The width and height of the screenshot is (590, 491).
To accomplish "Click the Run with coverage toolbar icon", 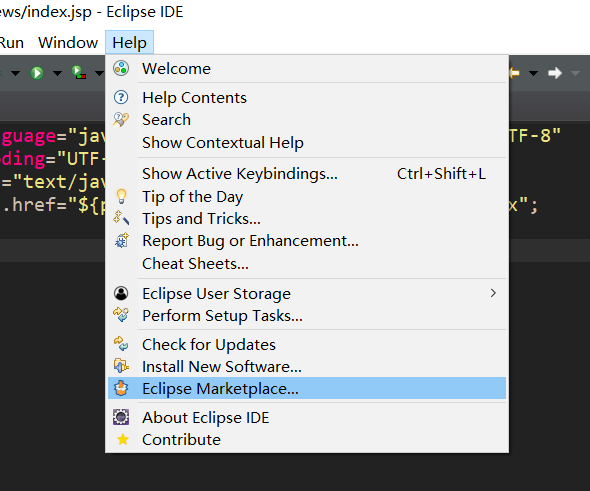I will 79,72.
